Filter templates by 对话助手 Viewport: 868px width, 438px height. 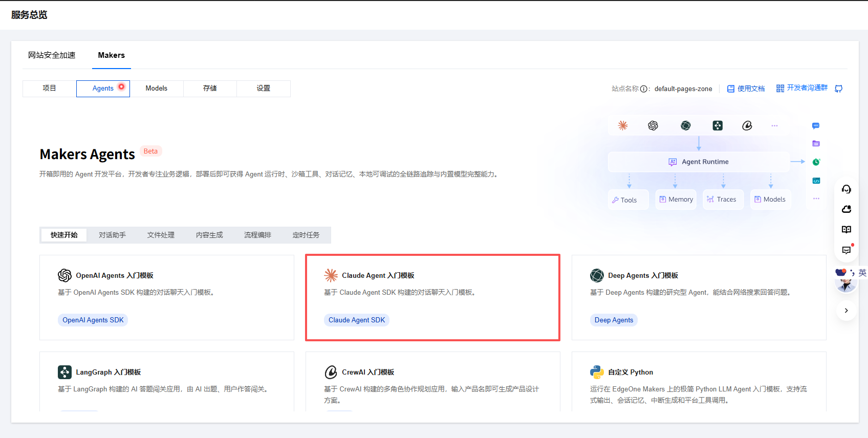point(112,235)
